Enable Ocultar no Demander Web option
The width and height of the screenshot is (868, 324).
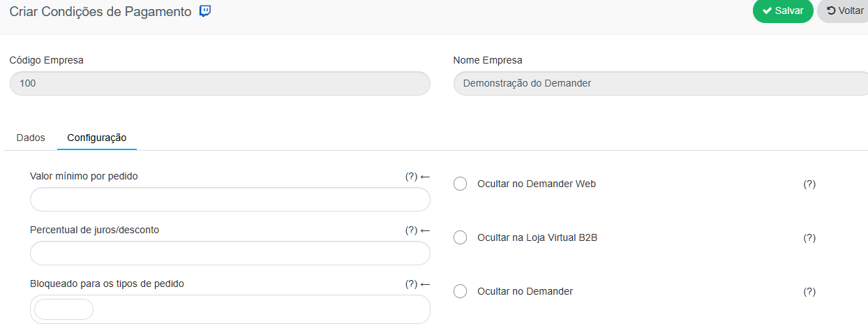(x=460, y=184)
